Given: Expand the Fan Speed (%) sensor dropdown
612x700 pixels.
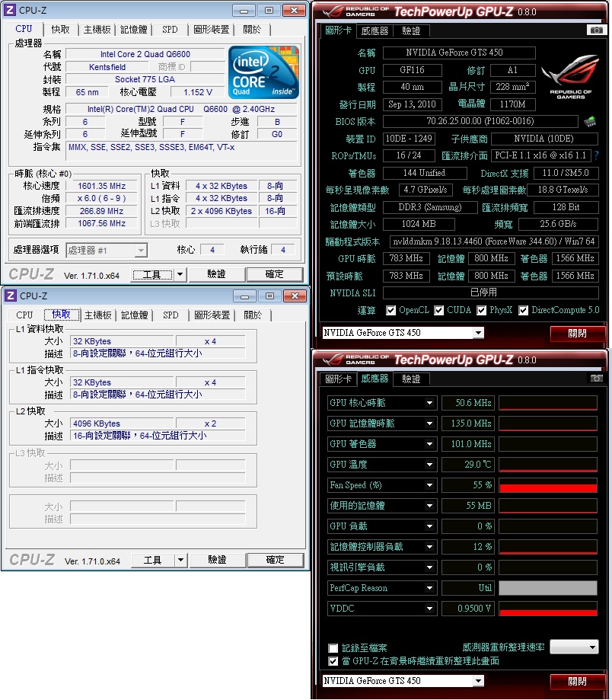Looking at the screenshot, I should point(429,485).
